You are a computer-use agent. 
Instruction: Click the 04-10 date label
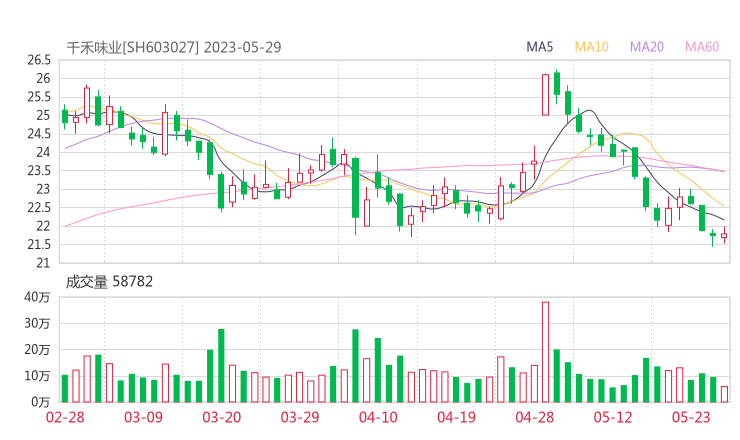pyautogui.click(x=378, y=417)
